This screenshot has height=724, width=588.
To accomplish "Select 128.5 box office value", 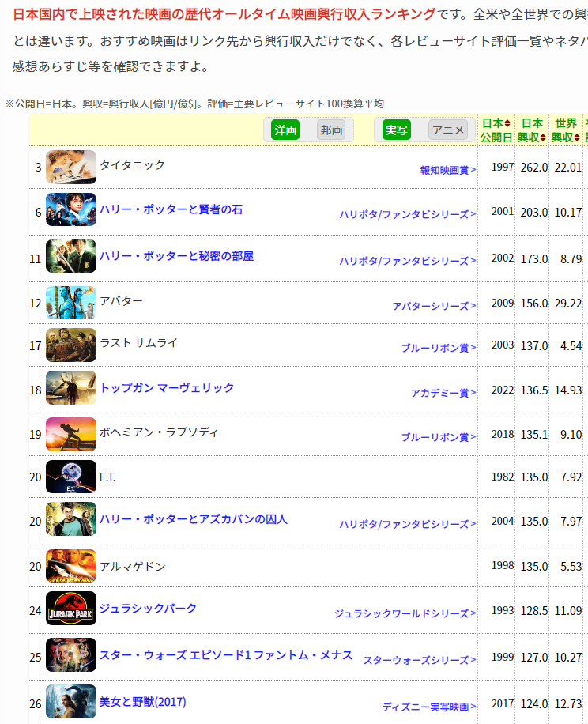I will point(534,611).
